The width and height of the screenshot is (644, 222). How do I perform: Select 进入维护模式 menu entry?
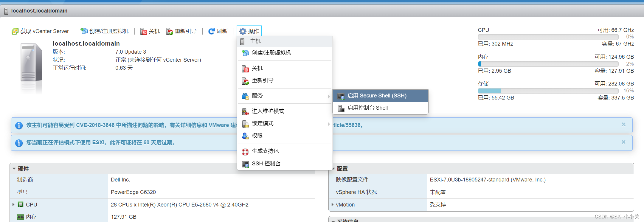285,111
